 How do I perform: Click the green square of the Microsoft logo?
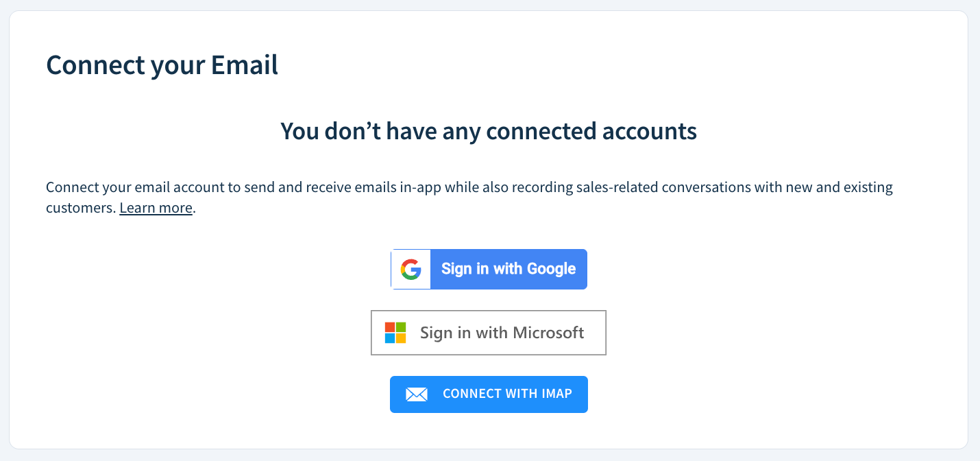pyautogui.click(x=400, y=327)
